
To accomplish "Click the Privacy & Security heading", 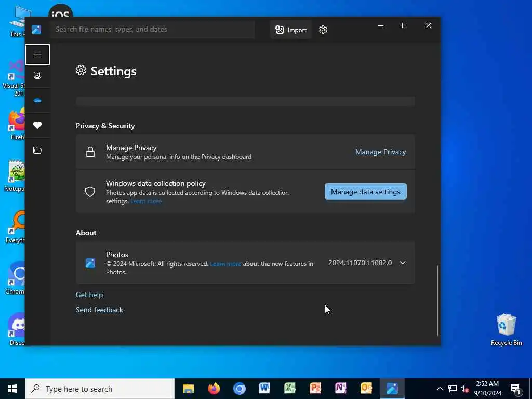I will pos(105,126).
